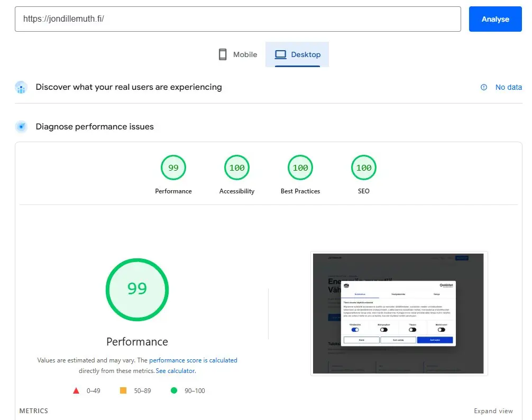Click Expand view for metrics
Image resolution: width=532 pixels, height=420 pixels.
[x=493, y=410]
